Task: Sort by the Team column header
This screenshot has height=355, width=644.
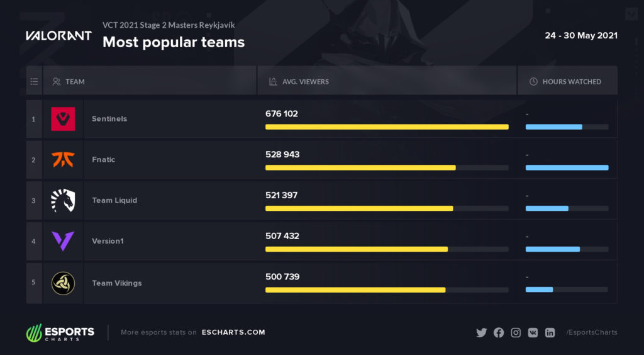Action: (75, 82)
